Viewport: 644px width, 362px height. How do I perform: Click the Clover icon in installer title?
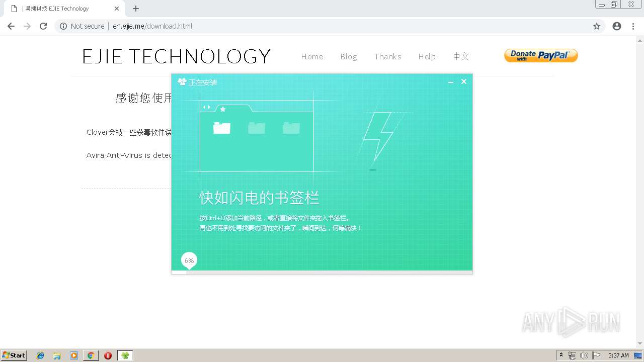[x=182, y=82]
